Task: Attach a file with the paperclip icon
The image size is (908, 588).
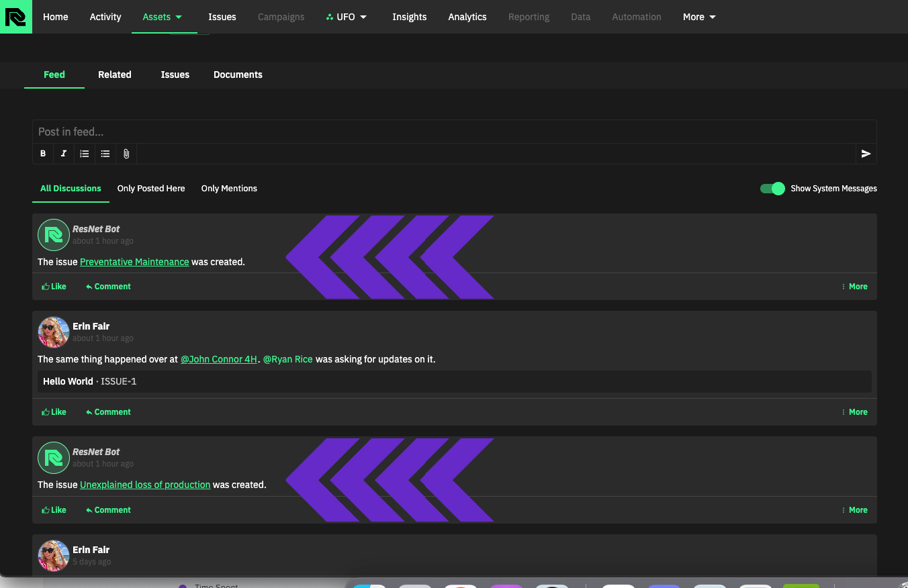Action: coord(126,154)
